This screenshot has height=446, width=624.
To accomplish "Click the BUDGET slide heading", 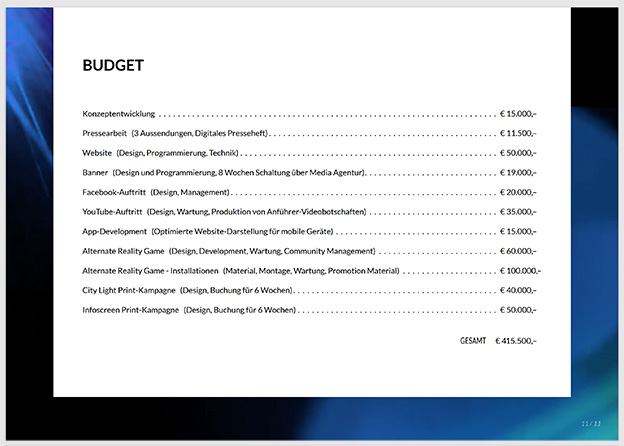I will pos(113,66).
